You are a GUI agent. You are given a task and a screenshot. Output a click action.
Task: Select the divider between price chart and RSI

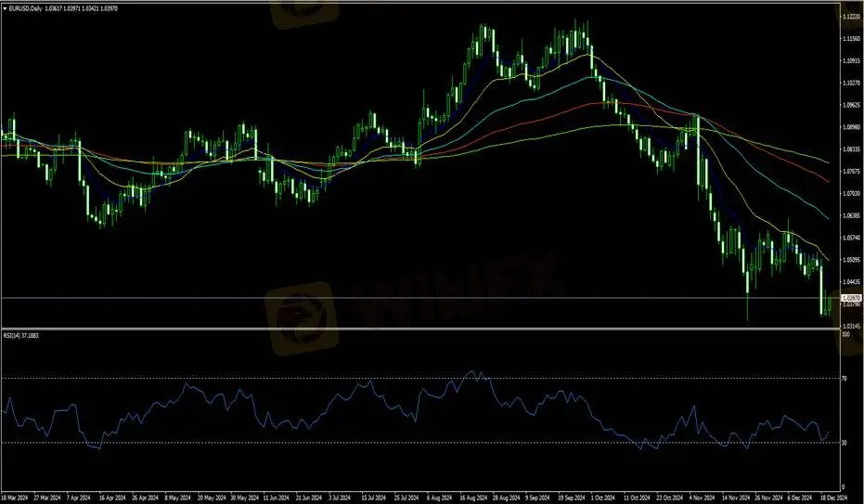(418, 330)
